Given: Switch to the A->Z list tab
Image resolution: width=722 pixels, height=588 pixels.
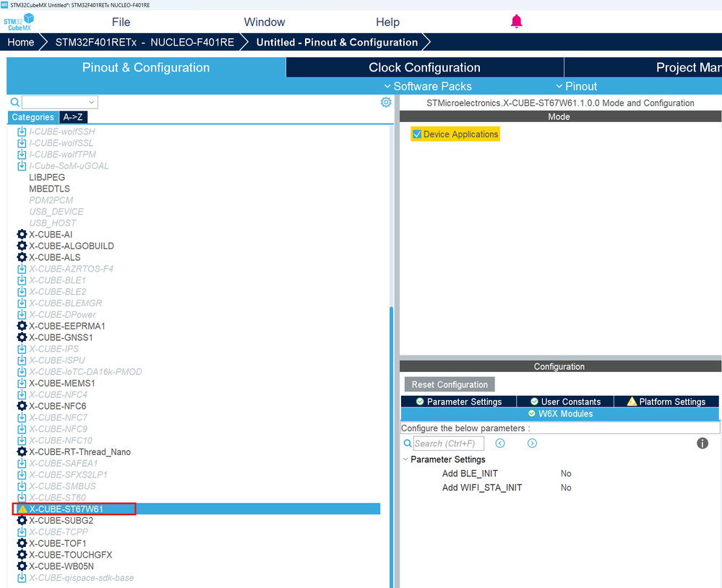Looking at the screenshot, I should tap(73, 117).
